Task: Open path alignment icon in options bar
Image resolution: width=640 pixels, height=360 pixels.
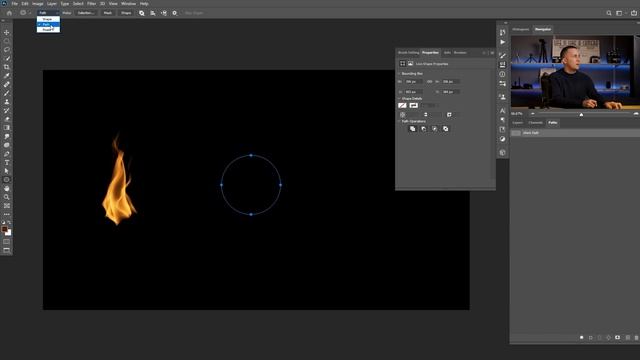Action: [x=153, y=13]
